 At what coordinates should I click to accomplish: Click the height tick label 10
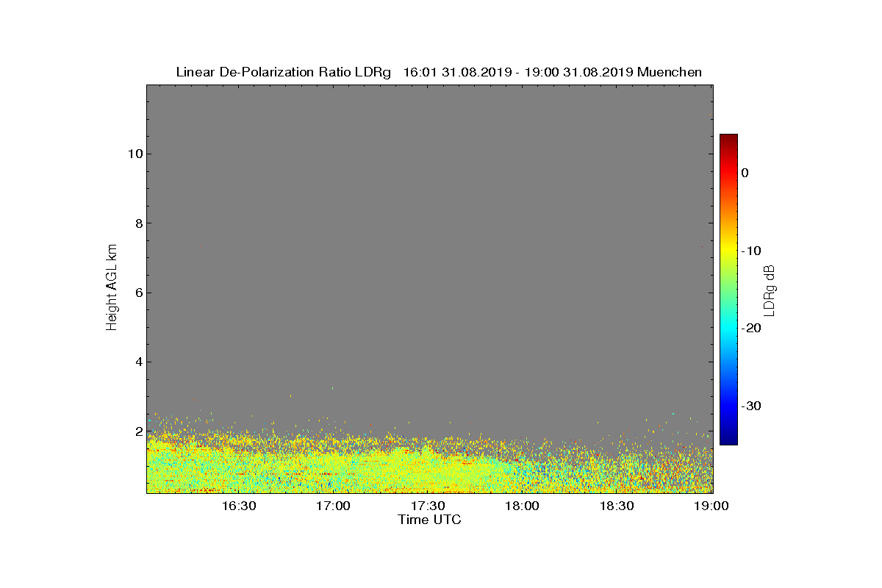pyautogui.click(x=134, y=154)
